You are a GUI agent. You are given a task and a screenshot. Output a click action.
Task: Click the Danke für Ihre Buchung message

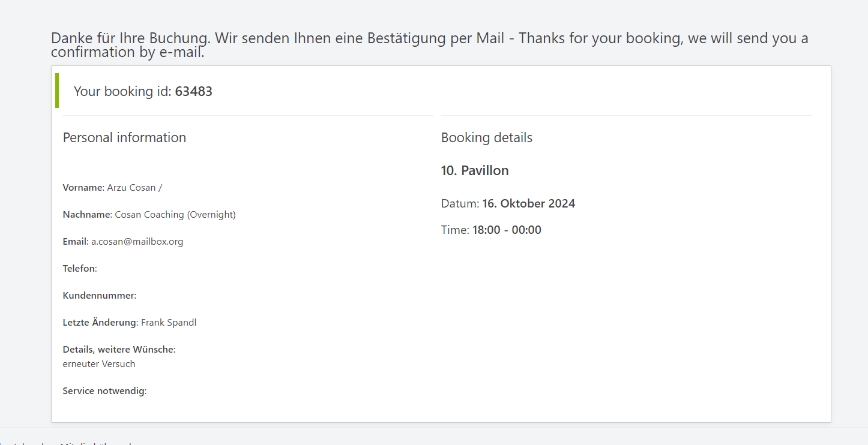[429, 45]
